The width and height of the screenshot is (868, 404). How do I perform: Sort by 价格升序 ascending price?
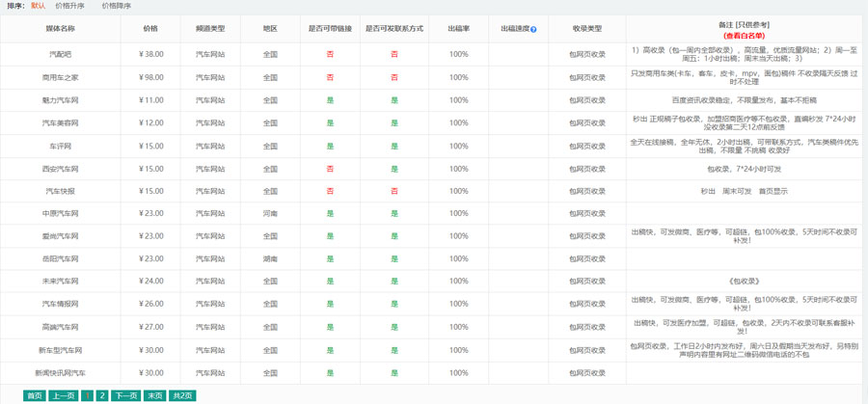[x=69, y=6]
